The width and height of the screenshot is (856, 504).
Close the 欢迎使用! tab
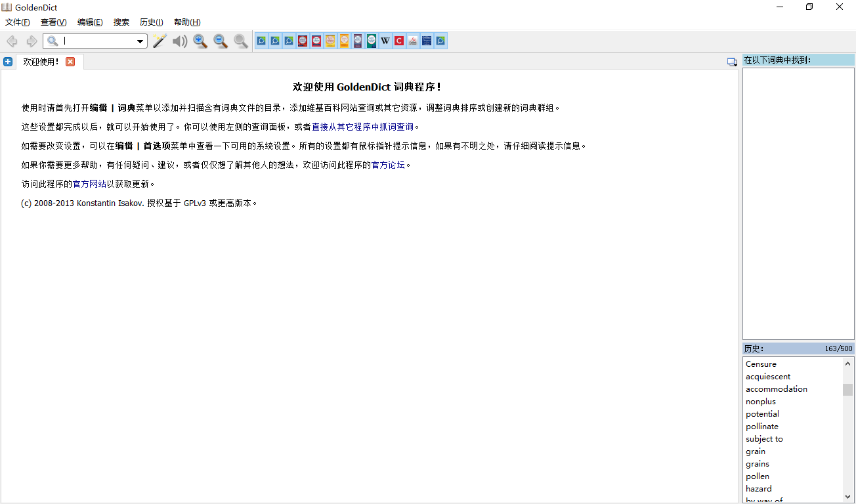(70, 62)
